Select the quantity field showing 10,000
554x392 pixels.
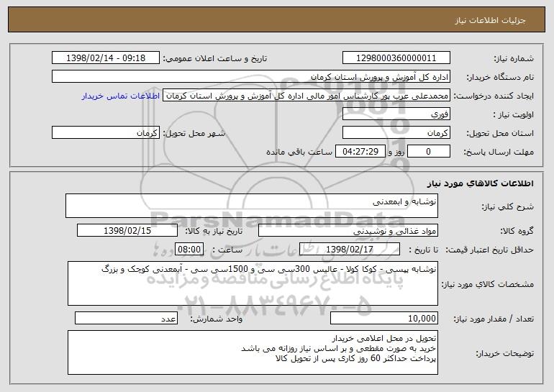[x=384, y=318]
